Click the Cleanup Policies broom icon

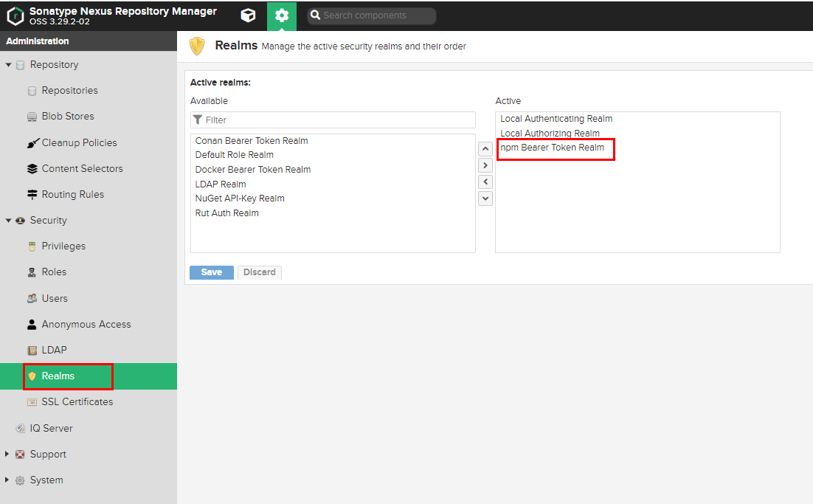click(x=32, y=142)
